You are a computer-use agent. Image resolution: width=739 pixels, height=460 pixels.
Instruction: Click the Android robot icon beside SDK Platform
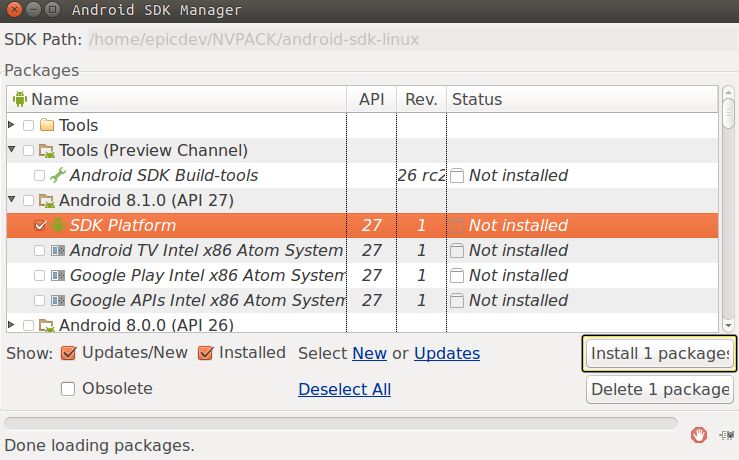[58, 225]
